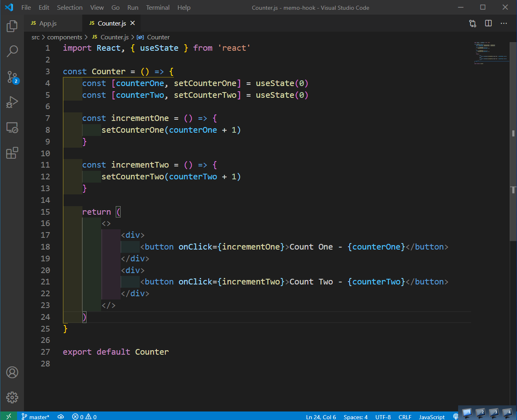This screenshot has width=517, height=420.
Task: Switch to virtual desktop 3 tray icon
Action: (x=494, y=413)
